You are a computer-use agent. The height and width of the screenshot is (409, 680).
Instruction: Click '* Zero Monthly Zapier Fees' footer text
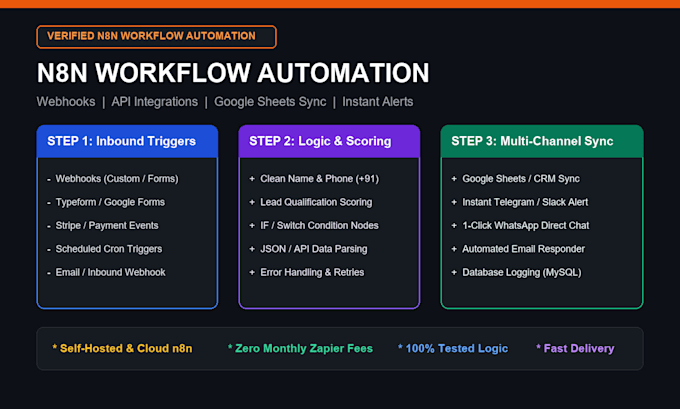[x=300, y=349]
